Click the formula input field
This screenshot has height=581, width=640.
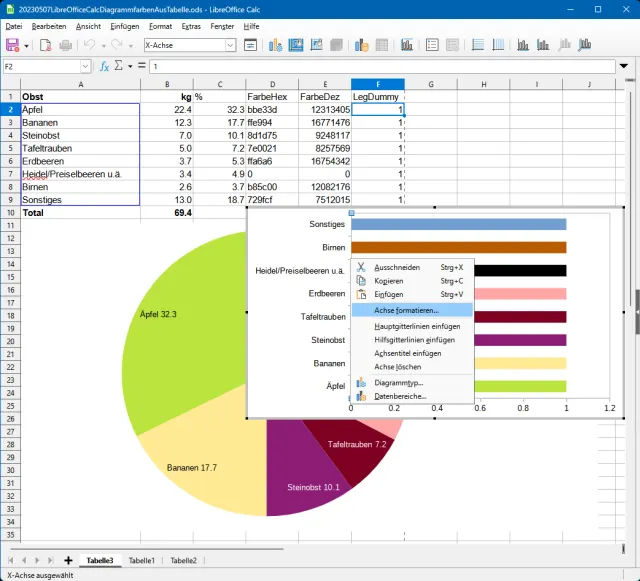[380, 66]
